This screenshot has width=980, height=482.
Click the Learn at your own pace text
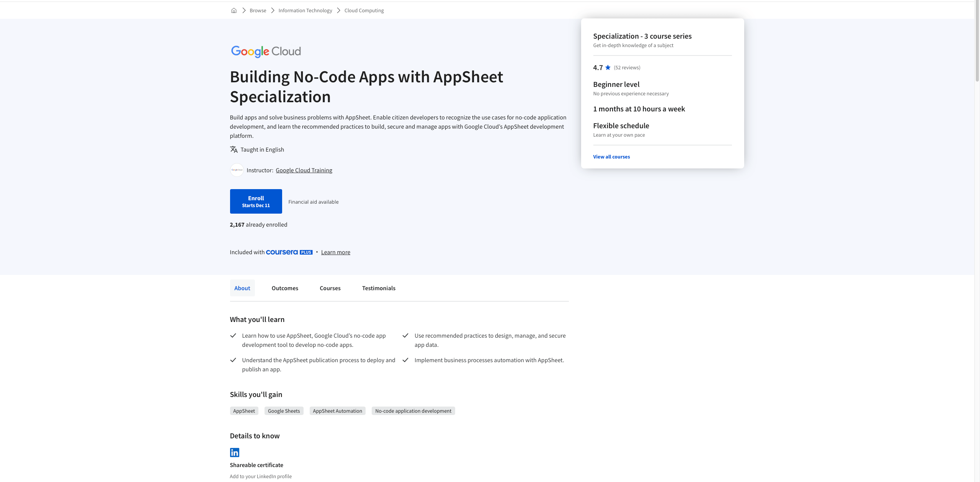(x=619, y=135)
